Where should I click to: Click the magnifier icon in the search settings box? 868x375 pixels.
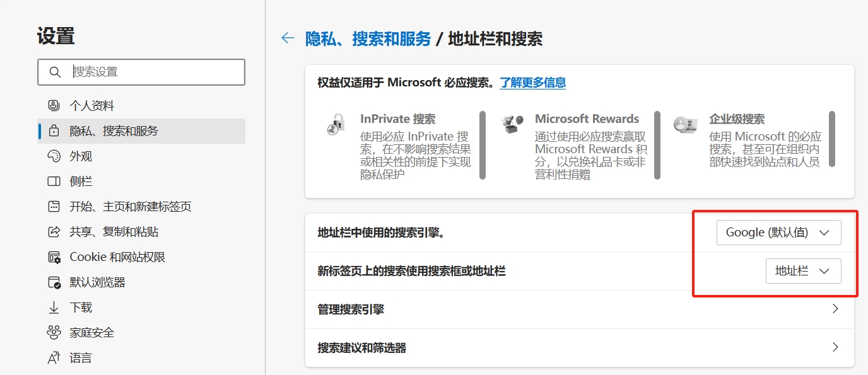(x=55, y=72)
